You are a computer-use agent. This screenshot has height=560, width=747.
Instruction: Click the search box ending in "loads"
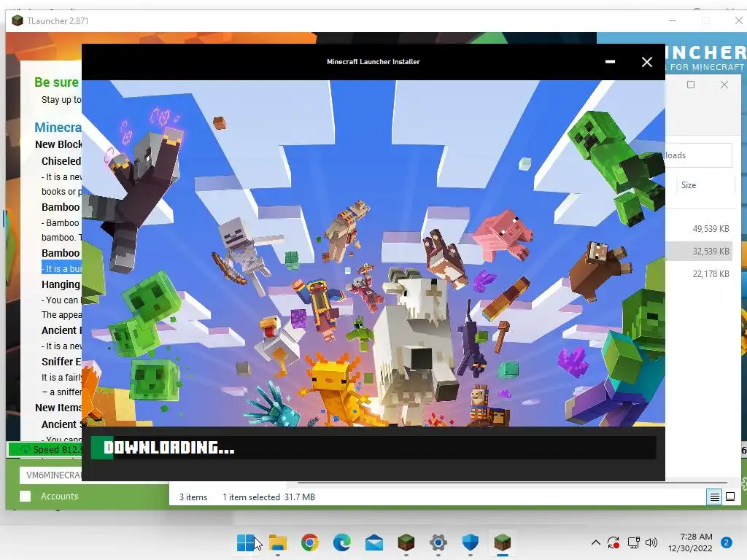click(698, 155)
